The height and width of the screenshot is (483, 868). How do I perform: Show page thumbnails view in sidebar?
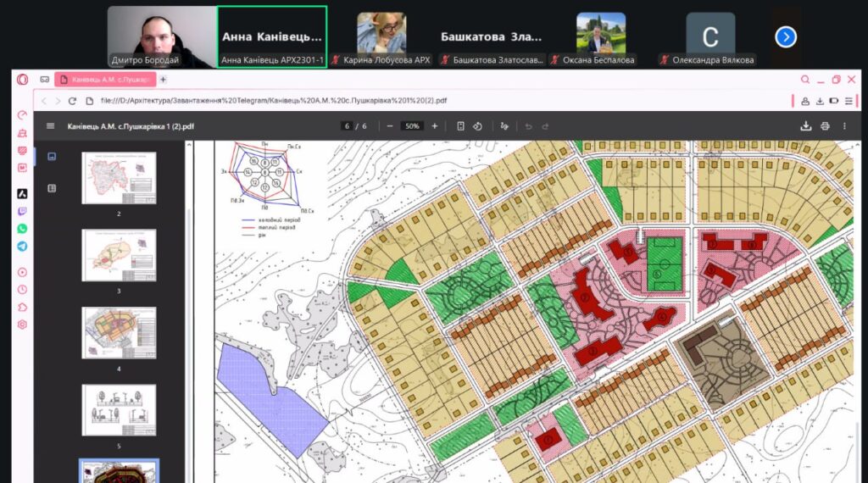[52, 157]
